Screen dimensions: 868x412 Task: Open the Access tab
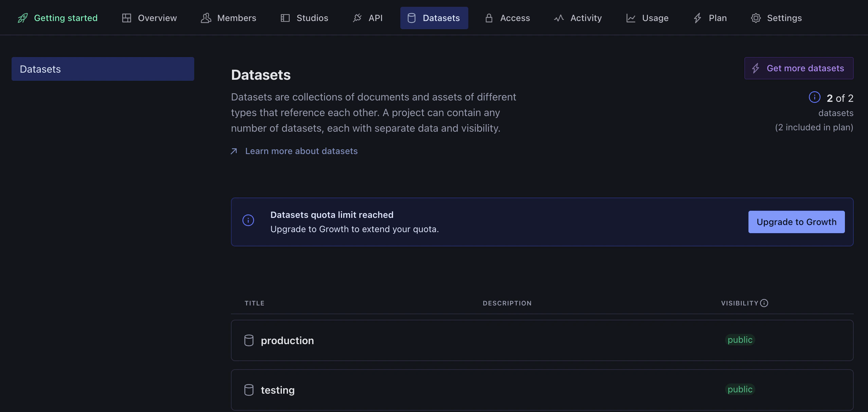point(508,18)
